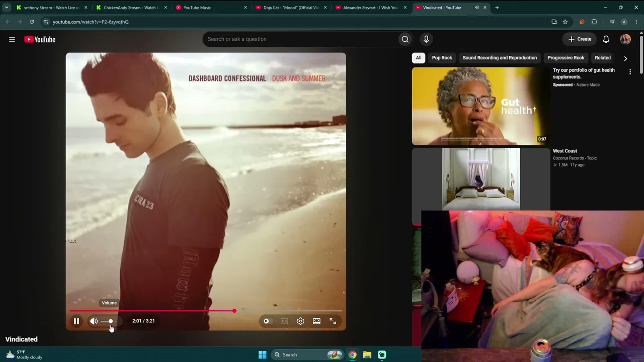Select the Related filter chip

[x=603, y=58]
